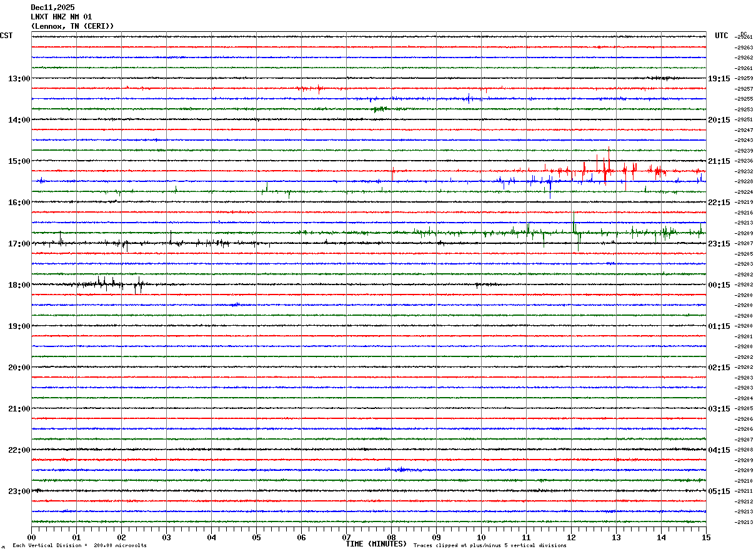Viewport: 756px width, 554px height.
Task: Click minute 08 on the time axis
Action: pos(391,538)
